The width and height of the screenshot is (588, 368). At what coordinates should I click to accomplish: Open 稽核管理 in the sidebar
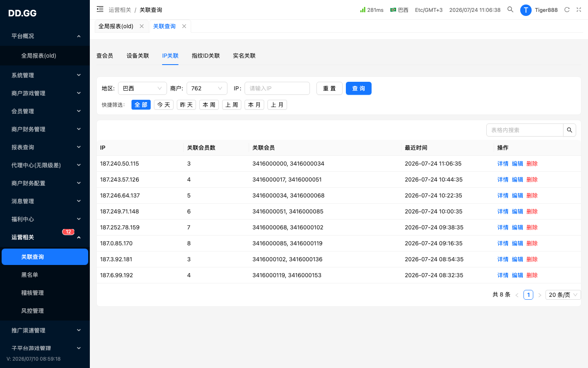pyautogui.click(x=45, y=293)
